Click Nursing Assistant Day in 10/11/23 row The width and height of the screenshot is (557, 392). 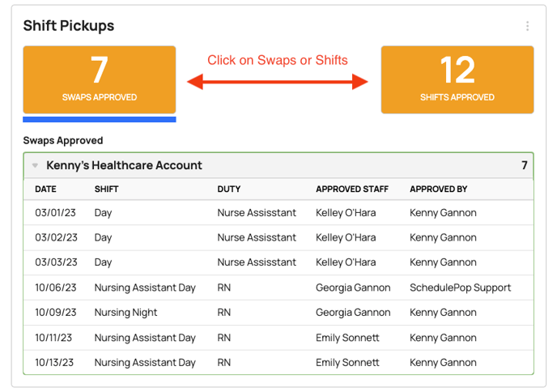pos(145,338)
